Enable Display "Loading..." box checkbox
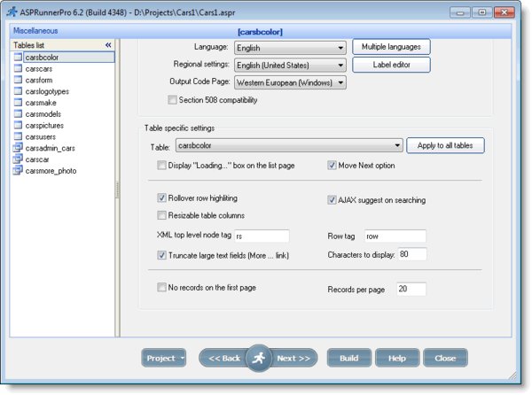 coord(162,166)
